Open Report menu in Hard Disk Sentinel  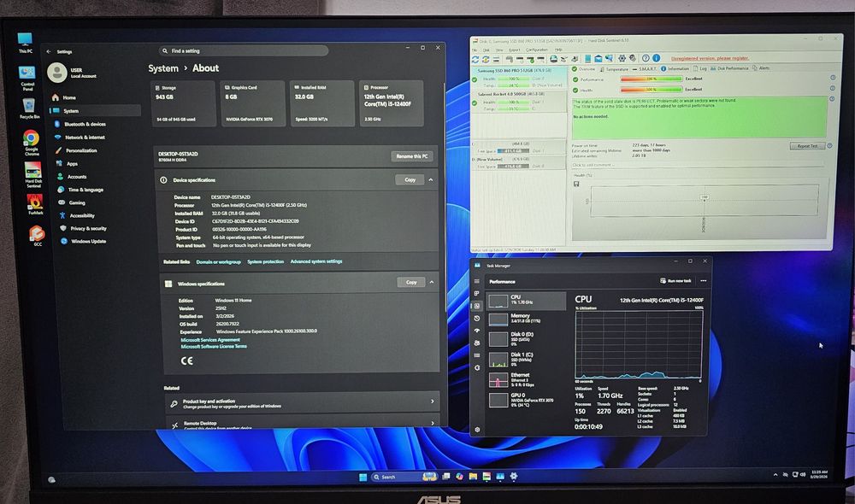[514, 50]
